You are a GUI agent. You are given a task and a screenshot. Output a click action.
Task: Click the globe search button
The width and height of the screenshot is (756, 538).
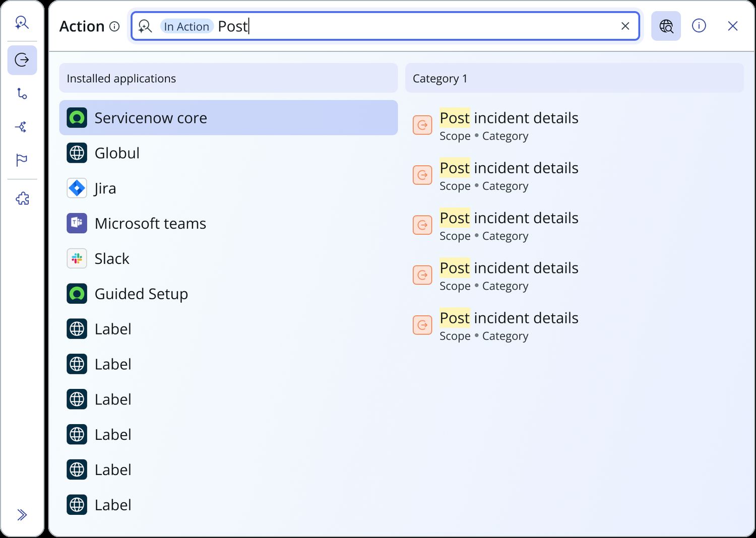pos(666,26)
